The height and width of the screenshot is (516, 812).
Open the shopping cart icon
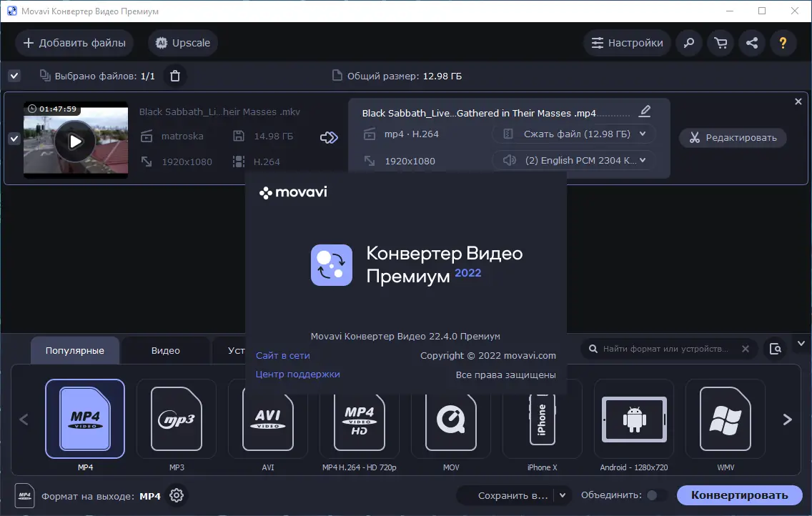click(x=721, y=43)
